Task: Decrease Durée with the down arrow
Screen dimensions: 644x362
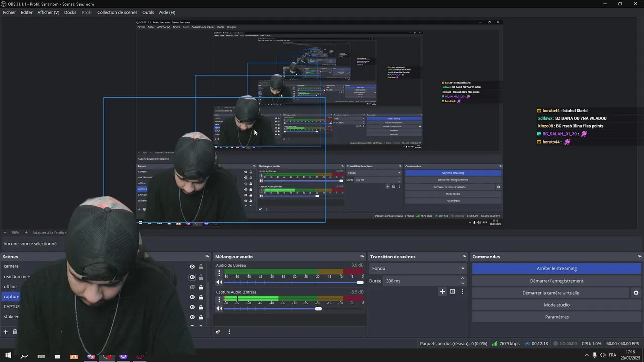Action: 463,283
